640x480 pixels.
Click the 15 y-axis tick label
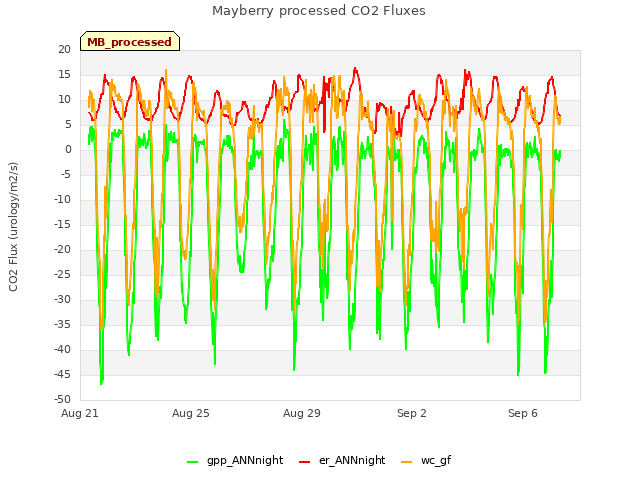coord(64,74)
